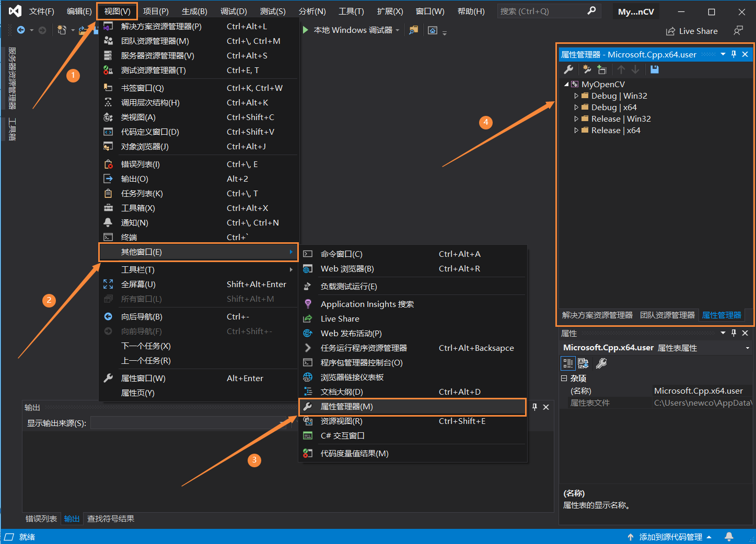Click the move up arrow in Property Manager toolbar

coord(621,69)
